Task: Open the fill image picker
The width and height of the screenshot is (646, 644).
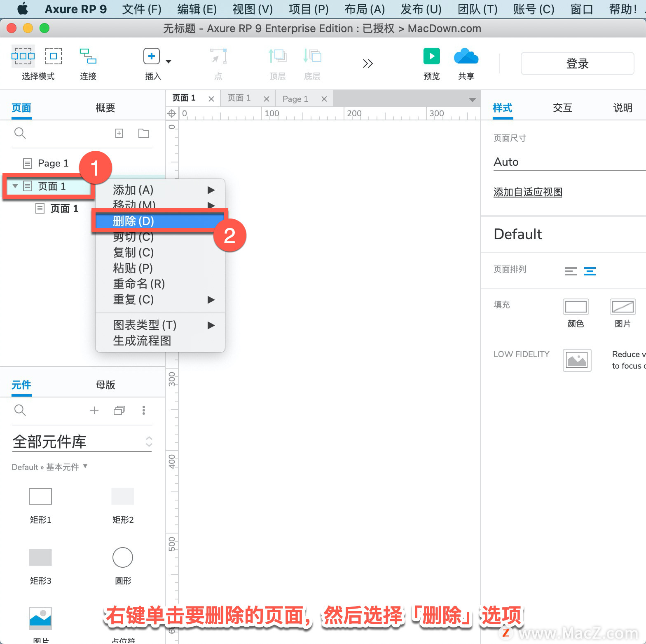Action: 623,307
